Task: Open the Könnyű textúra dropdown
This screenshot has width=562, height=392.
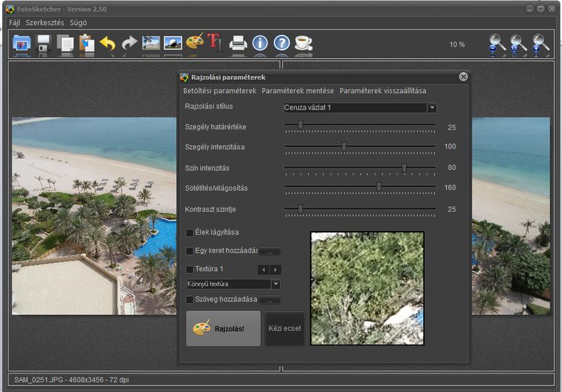Action: 275,284
